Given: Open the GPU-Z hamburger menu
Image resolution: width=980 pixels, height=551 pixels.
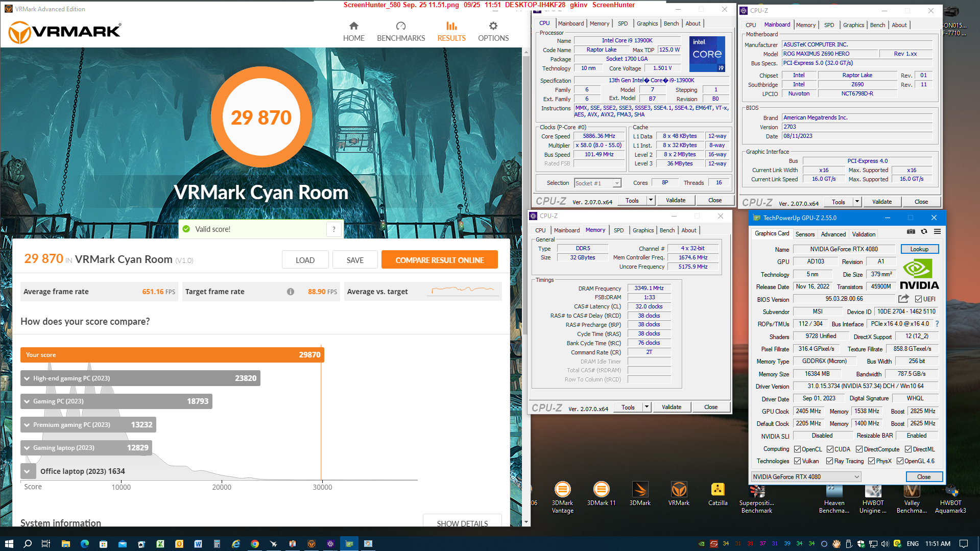Looking at the screenshot, I should [x=937, y=231].
